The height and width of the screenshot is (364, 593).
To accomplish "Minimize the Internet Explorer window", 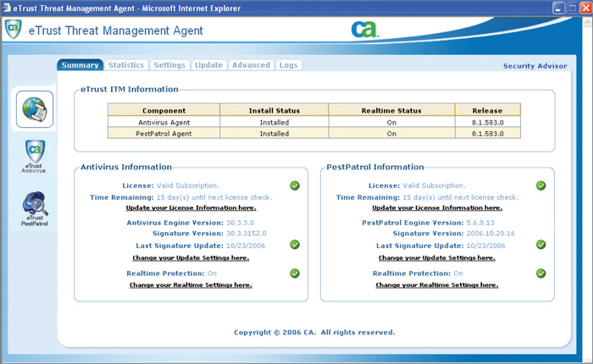I will (558, 8).
